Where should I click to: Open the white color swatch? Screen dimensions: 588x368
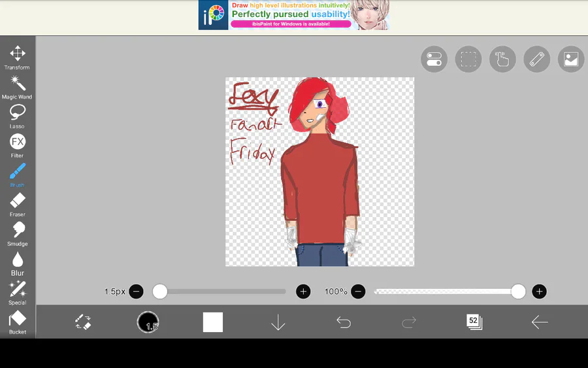coord(212,322)
